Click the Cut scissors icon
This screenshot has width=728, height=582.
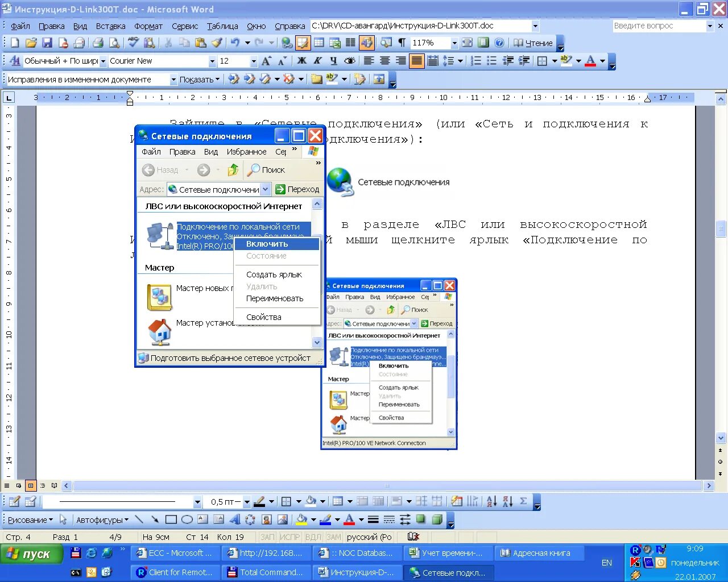pos(168,43)
